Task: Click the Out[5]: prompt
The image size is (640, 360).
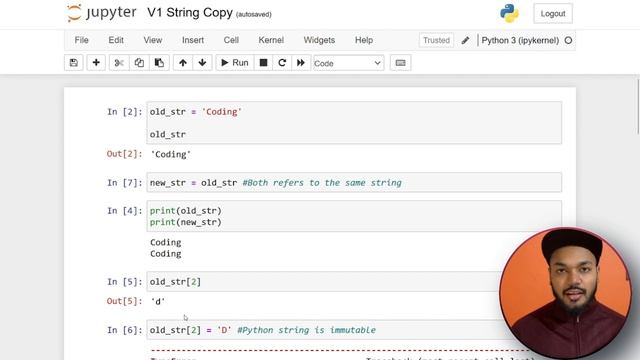Action: tap(124, 301)
